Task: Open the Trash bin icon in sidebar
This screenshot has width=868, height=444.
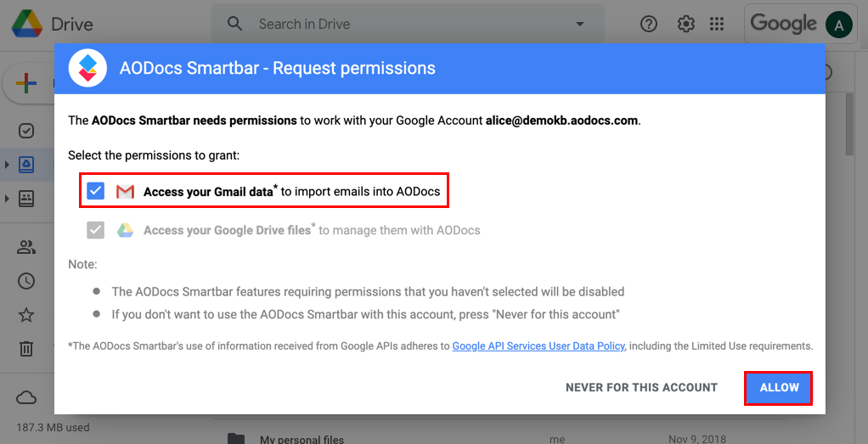Action: (x=26, y=348)
